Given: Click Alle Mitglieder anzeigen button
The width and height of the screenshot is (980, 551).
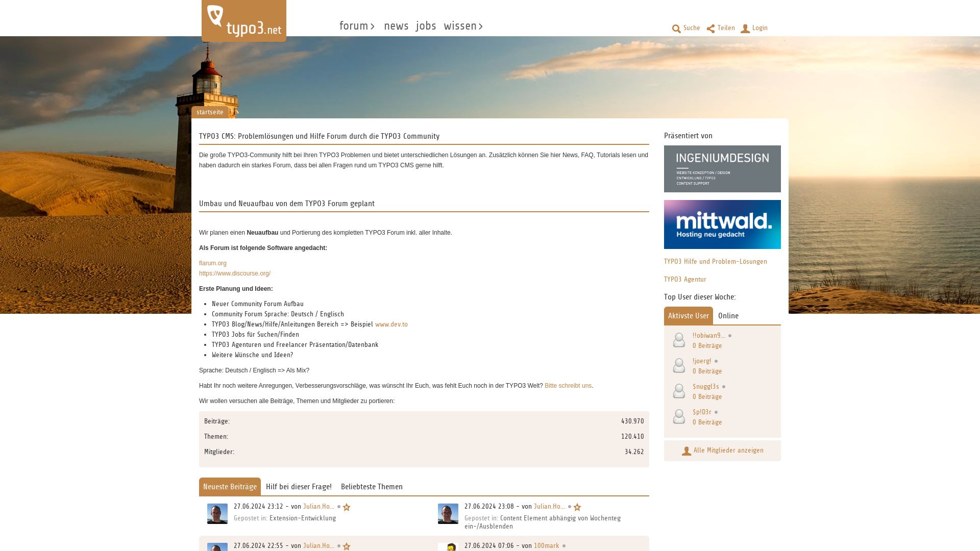Looking at the screenshot, I should (722, 450).
